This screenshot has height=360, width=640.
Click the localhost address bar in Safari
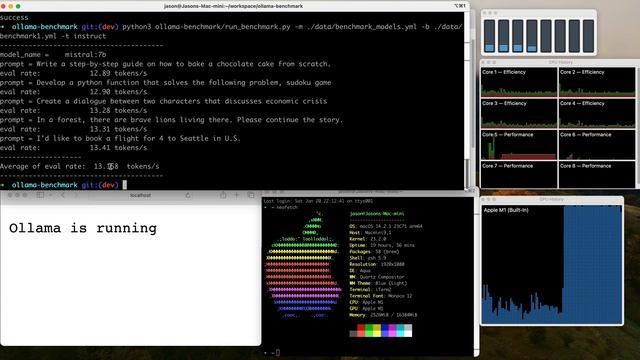[140, 195]
